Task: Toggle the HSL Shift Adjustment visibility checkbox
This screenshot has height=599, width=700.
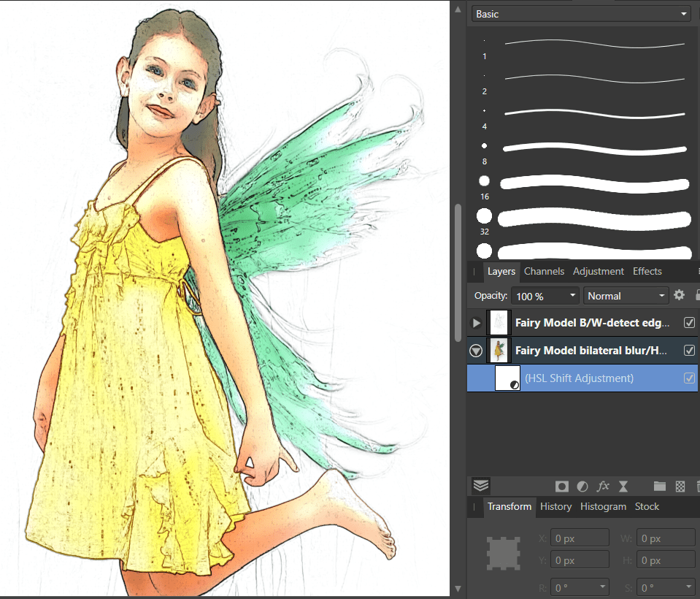Action: point(689,378)
